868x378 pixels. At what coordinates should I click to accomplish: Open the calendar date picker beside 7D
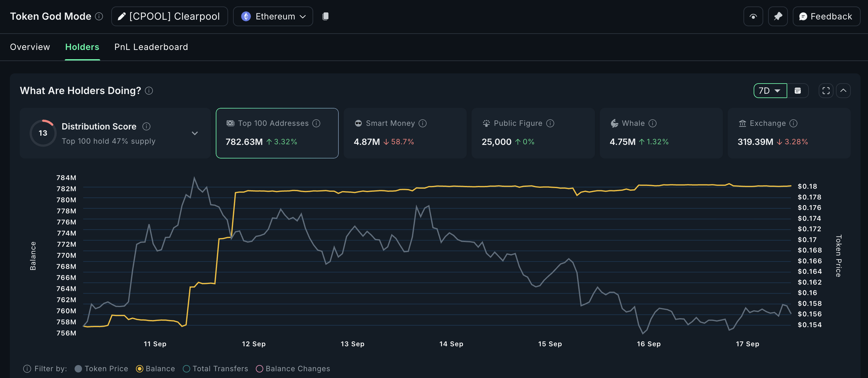click(x=798, y=91)
